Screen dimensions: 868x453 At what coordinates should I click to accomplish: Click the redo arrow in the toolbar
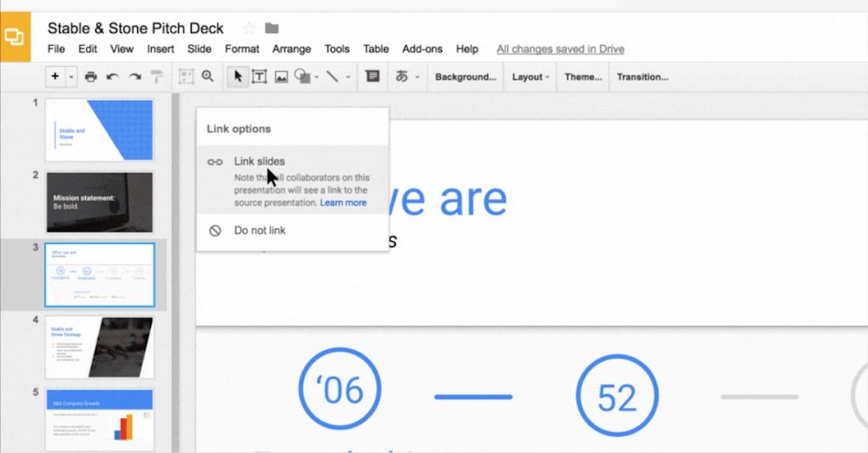click(x=135, y=76)
